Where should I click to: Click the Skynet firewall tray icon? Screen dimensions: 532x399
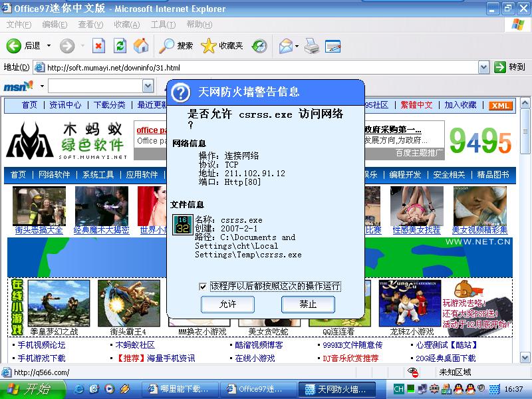(x=495, y=389)
